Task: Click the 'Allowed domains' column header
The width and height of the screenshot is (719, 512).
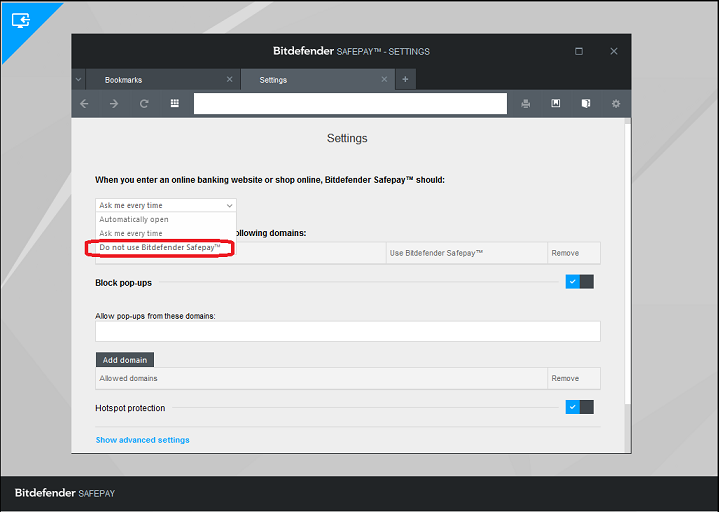Action: (321, 378)
